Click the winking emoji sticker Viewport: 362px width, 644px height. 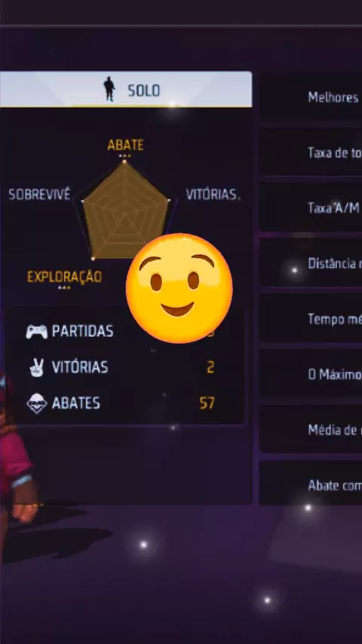tap(179, 288)
